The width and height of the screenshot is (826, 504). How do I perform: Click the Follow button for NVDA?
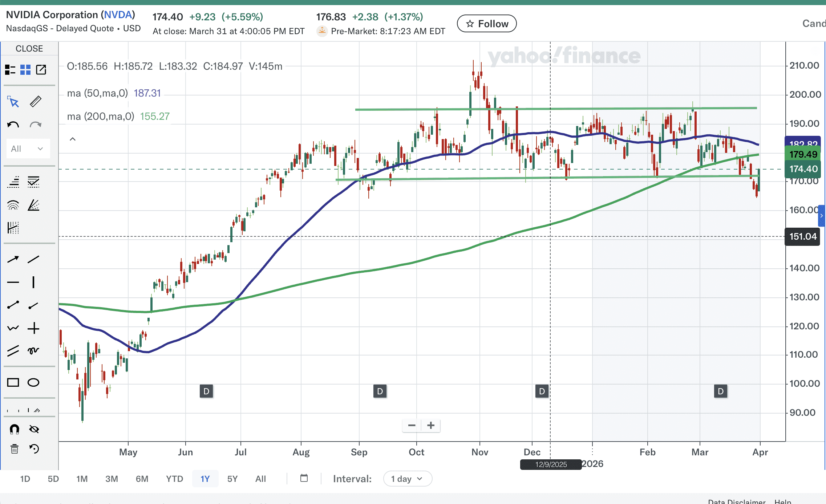click(x=486, y=24)
